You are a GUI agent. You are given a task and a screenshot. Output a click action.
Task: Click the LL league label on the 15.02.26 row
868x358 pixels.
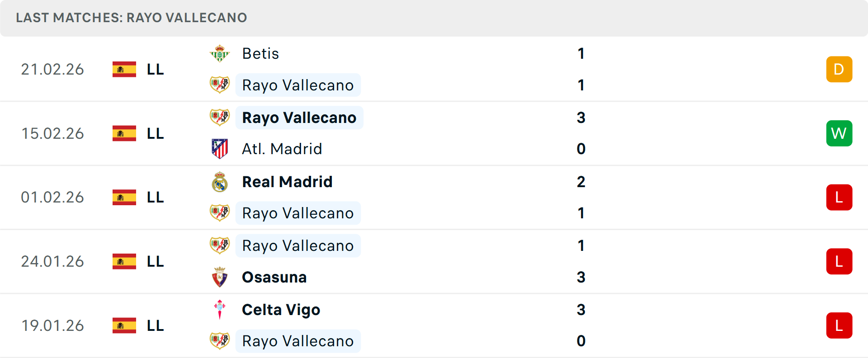pyautogui.click(x=155, y=133)
